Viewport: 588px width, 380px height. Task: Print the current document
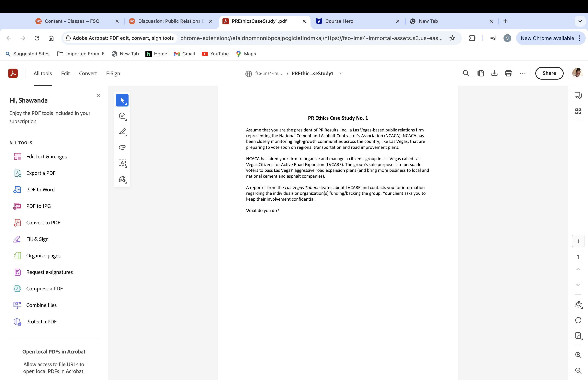(x=509, y=73)
